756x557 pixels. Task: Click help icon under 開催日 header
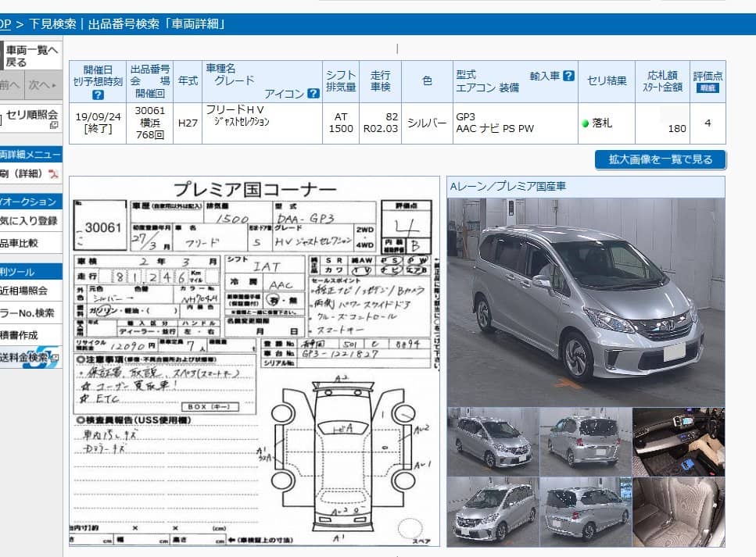pos(98,95)
